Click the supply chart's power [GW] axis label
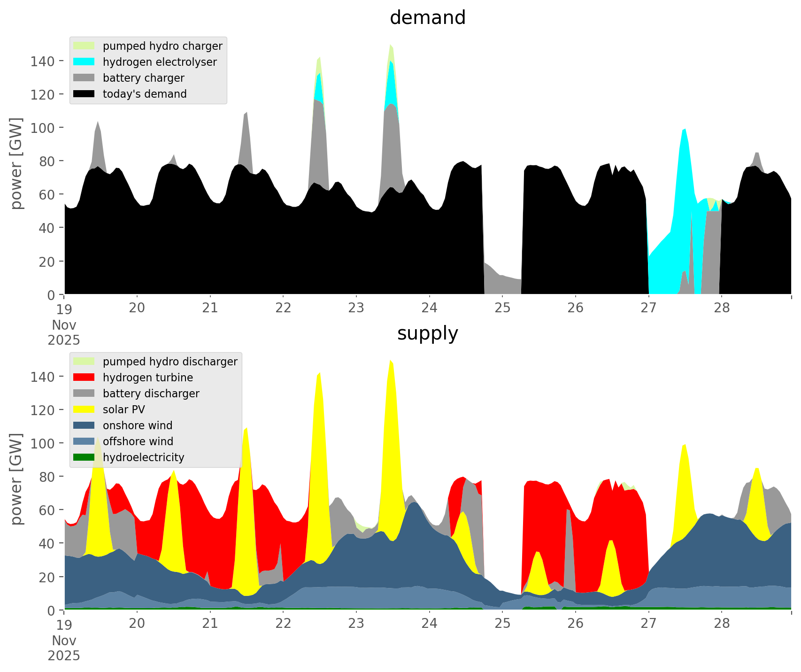The height and width of the screenshot is (672, 801). [x=16, y=479]
